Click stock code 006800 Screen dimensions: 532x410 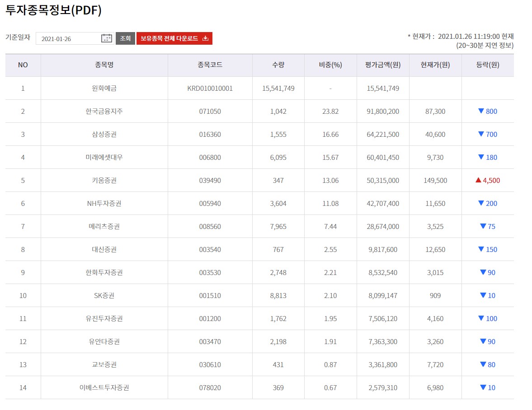[210, 158]
